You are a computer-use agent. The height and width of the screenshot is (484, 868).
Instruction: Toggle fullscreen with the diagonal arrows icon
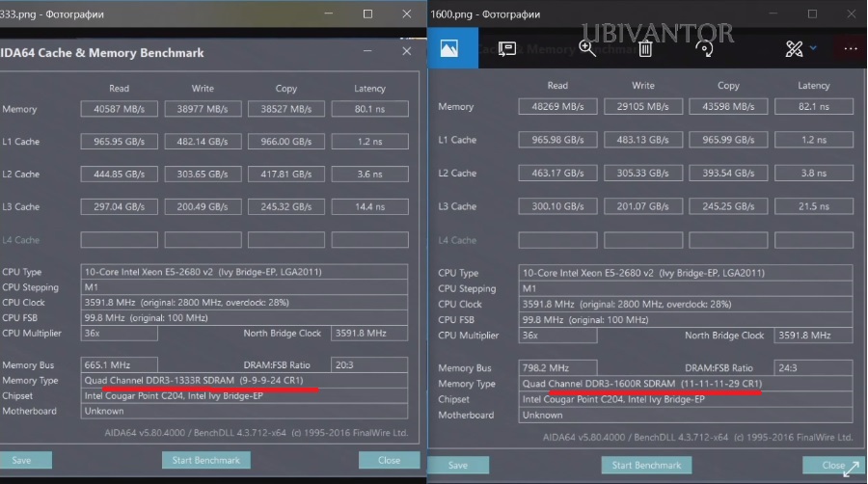point(851,470)
